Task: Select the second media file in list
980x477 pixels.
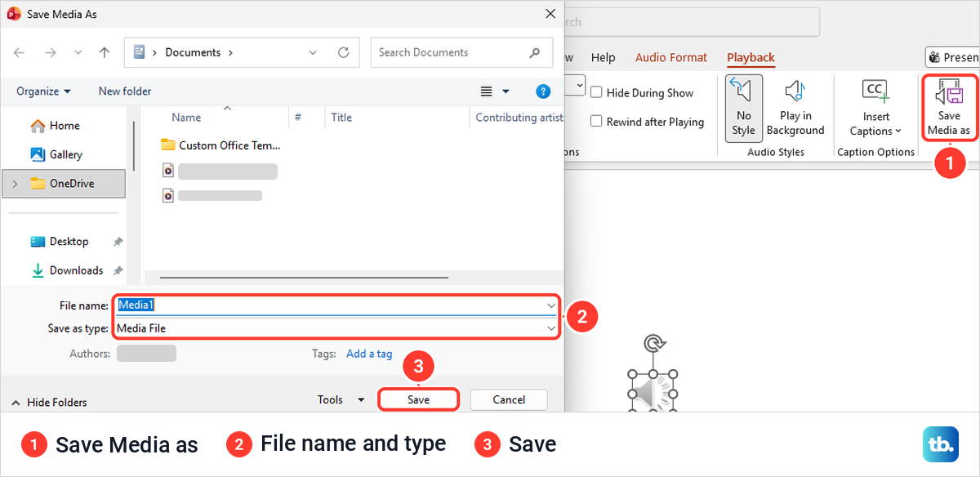Action: 212,196
